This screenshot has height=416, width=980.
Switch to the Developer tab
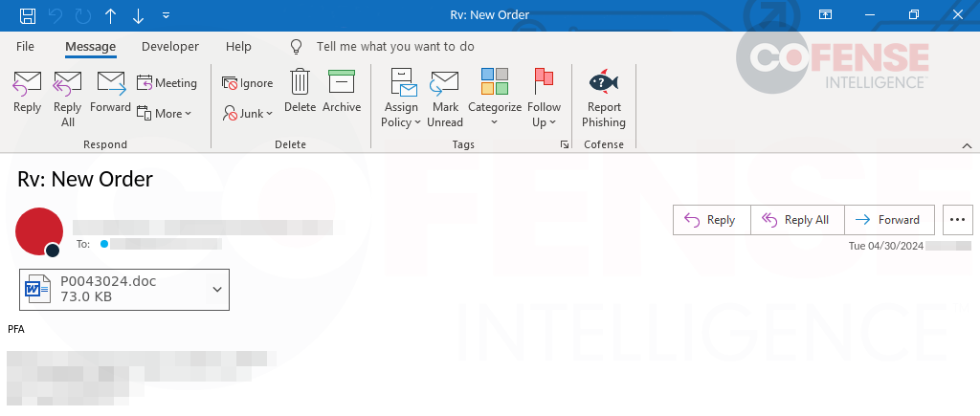(x=169, y=46)
